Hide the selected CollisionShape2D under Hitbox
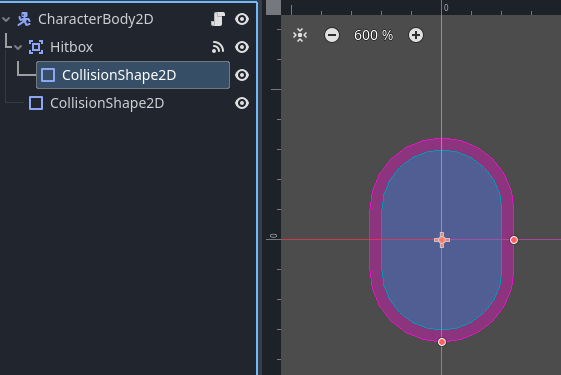This screenshot has height=375, width=561. (x=242, y=75)
